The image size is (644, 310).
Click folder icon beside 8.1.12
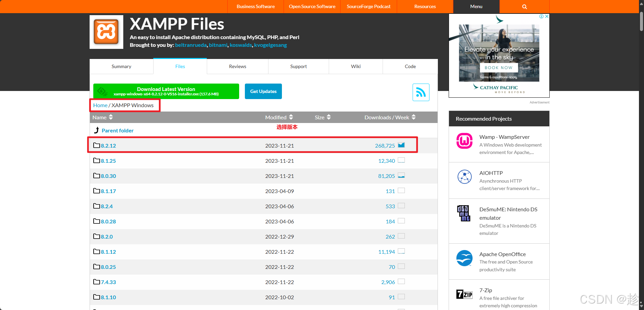click(x=97, y=251)
